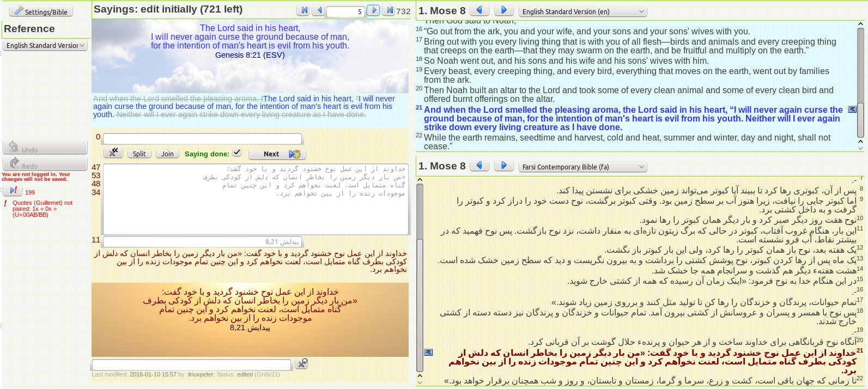
Task: Go to previous chapter in English pane
Action: coord(479,10)
